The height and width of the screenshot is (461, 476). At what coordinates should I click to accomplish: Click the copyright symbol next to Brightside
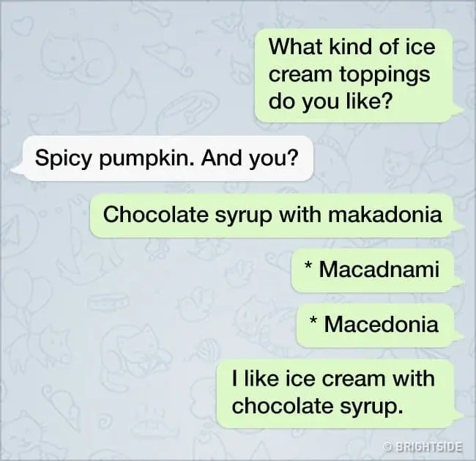(x=387, y=447)
